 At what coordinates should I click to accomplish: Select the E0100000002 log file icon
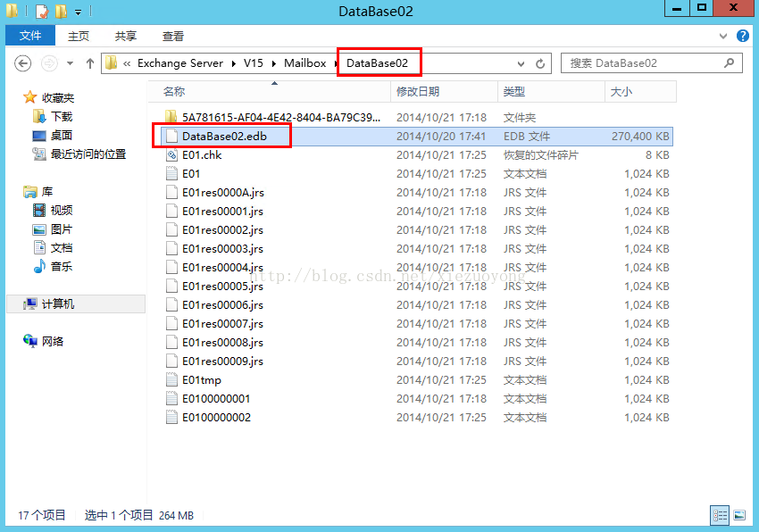point(171,417)
